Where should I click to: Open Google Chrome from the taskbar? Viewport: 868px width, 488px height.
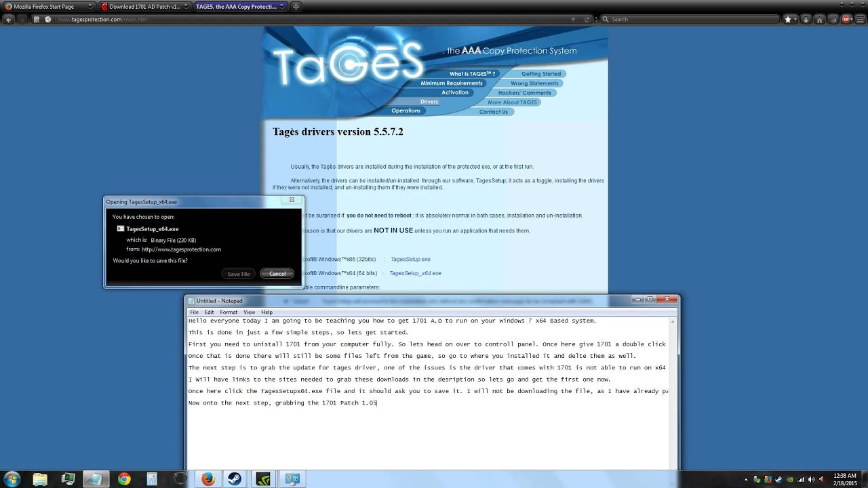coord(124,479)
